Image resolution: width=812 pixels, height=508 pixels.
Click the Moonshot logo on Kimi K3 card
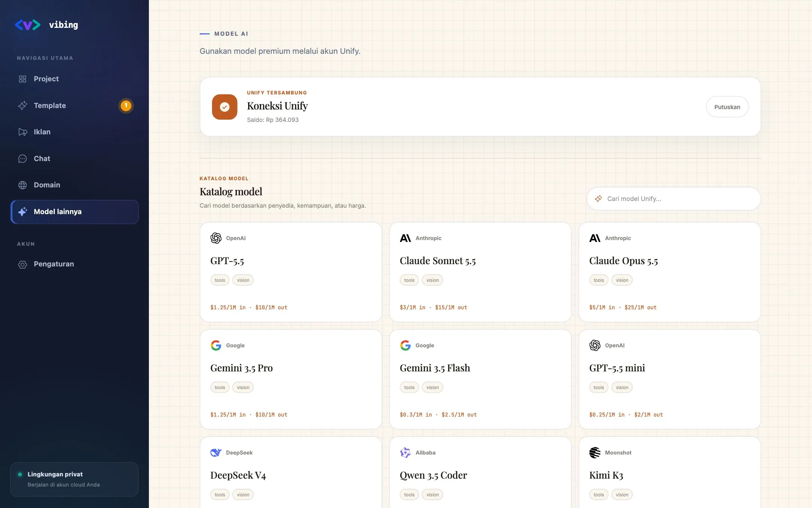point(595,453)
